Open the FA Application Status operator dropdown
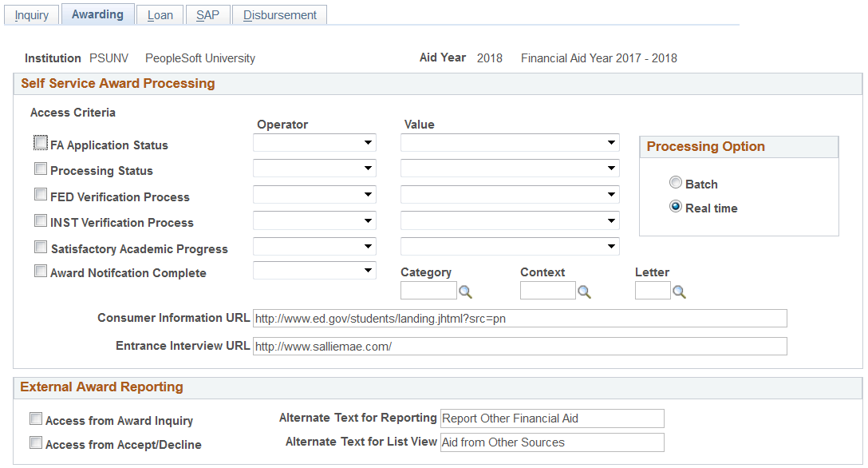Viewport: 868px width, 468px height. pyautogui.click(x=314, y=144)
